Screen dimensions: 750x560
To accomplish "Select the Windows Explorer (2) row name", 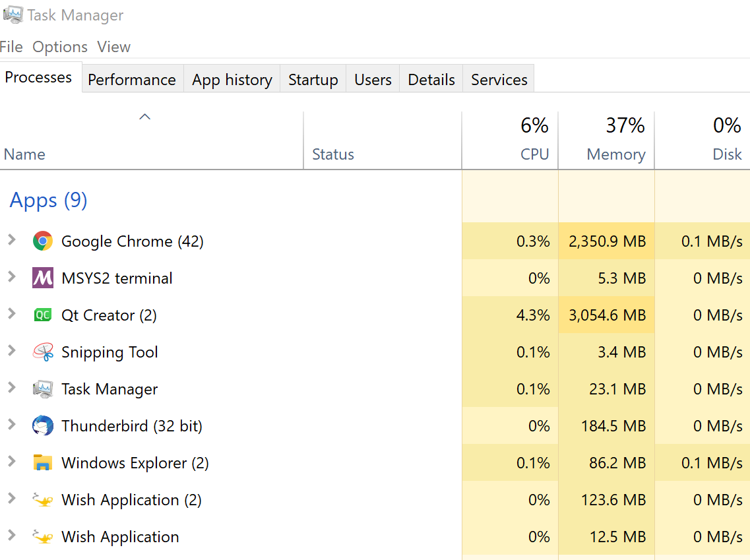I will [x=135, y=463].
